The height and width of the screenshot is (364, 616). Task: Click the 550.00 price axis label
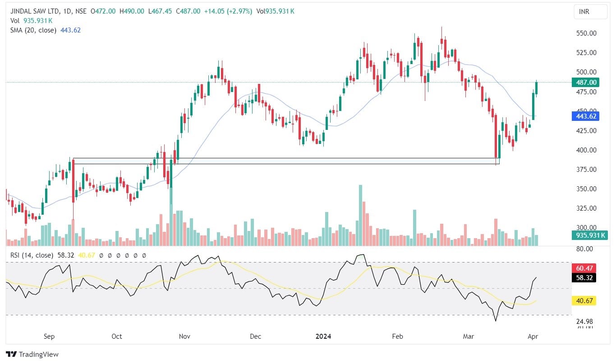click(587, 33)
